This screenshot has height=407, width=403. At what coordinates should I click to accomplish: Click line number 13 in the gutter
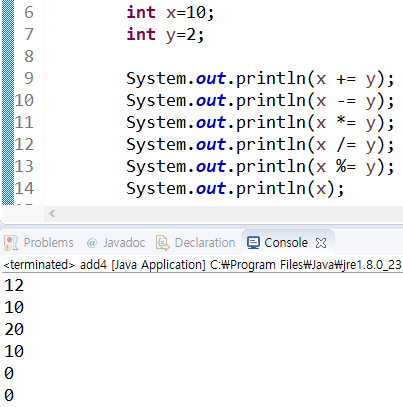tap(24, 166)
